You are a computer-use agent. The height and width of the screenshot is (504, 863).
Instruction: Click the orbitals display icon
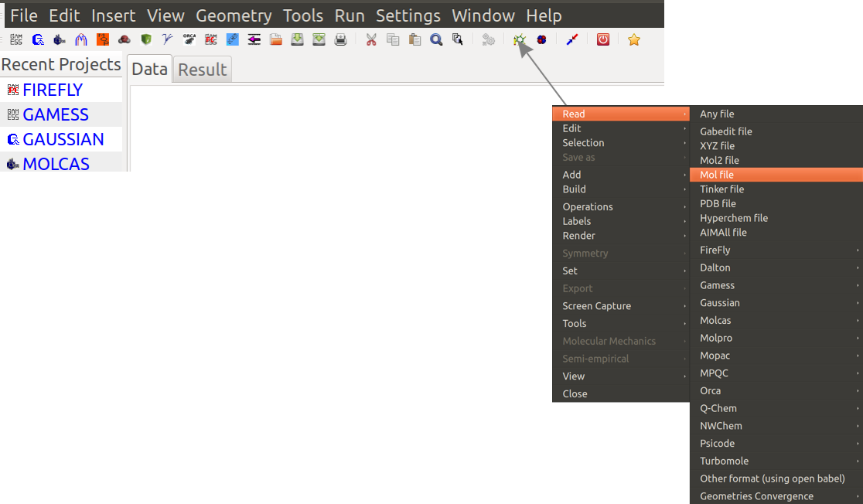(x=541, y=39)
